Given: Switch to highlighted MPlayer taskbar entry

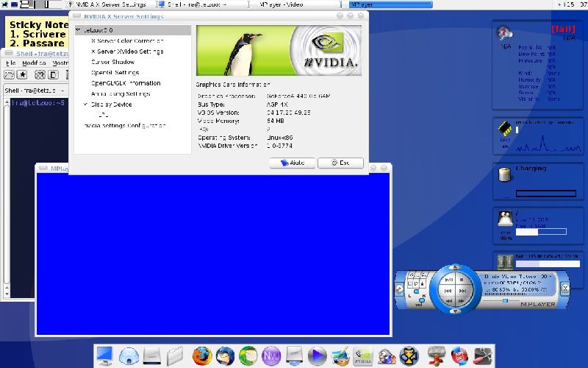Looking at the screenshot, I should [391, 4].
